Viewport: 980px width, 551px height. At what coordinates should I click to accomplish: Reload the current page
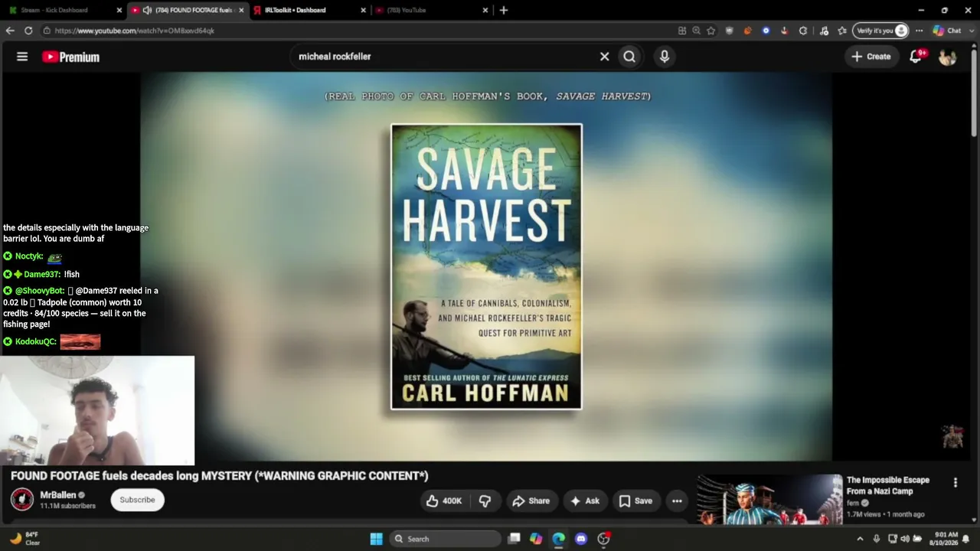28,31
